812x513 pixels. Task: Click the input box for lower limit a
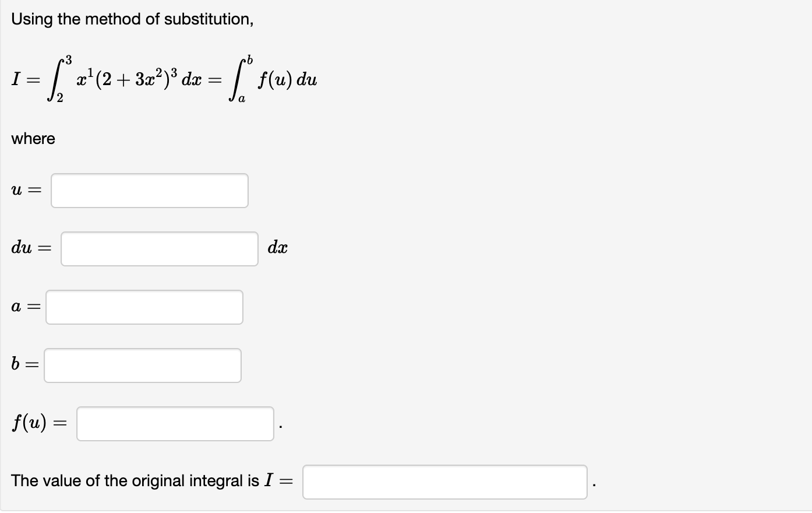(x=143, y=307)
